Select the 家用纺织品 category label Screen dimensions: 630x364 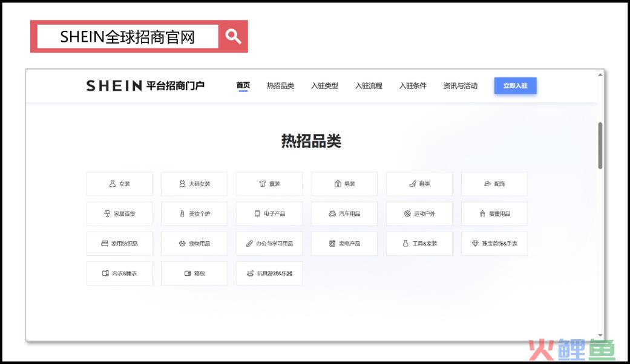tap(125, 244)
